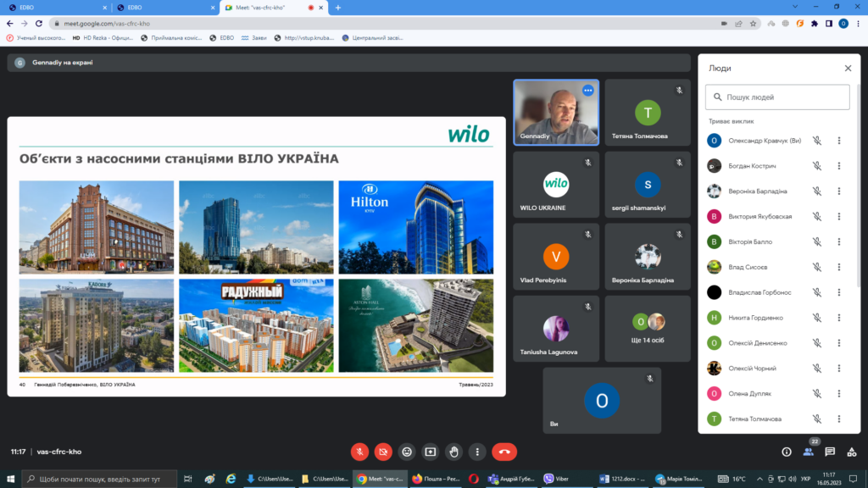Open more actions for Вікторія Балло
This screenshot has height=488, width=868.
839,241
